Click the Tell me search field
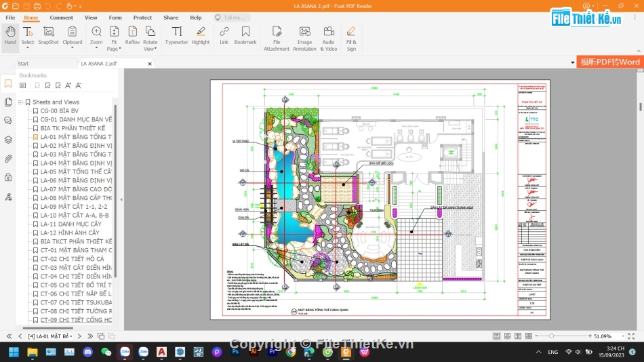The height and width of the screenshot is (362, 644). (232, 18)
